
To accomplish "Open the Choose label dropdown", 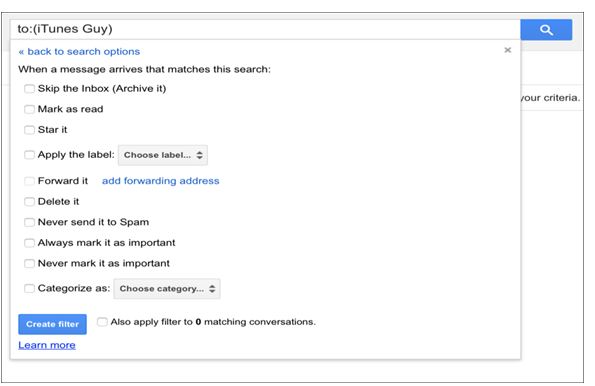I will [x=163, y=155].
